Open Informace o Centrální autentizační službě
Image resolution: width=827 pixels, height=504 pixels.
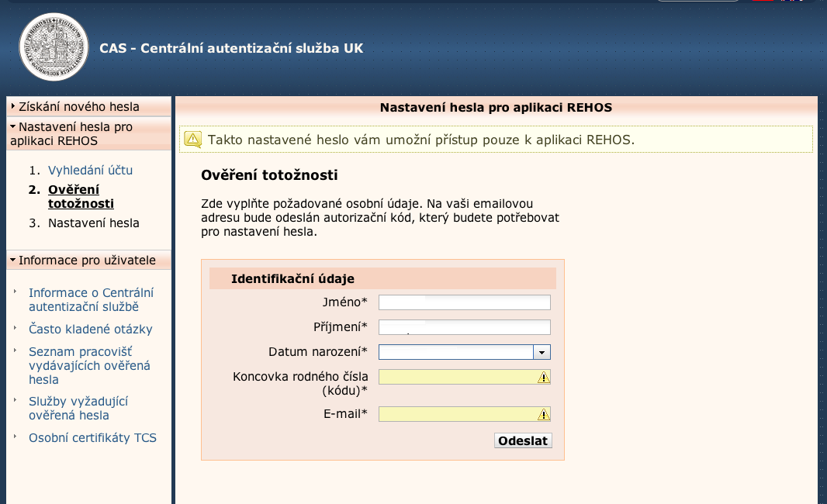click(x=92, y=299)
